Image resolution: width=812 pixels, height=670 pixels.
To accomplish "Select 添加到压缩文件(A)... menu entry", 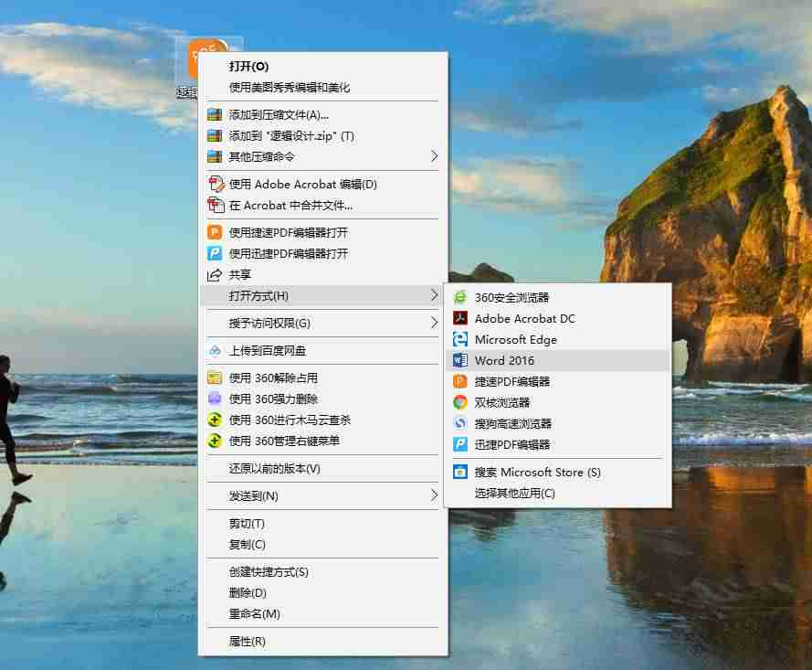I will 322,114.
